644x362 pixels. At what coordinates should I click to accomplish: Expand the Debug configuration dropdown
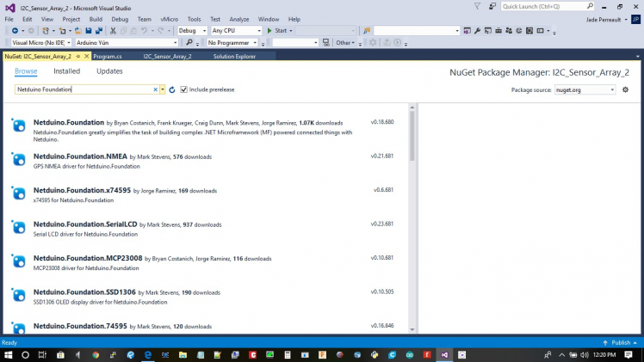(x=192, y=31)
